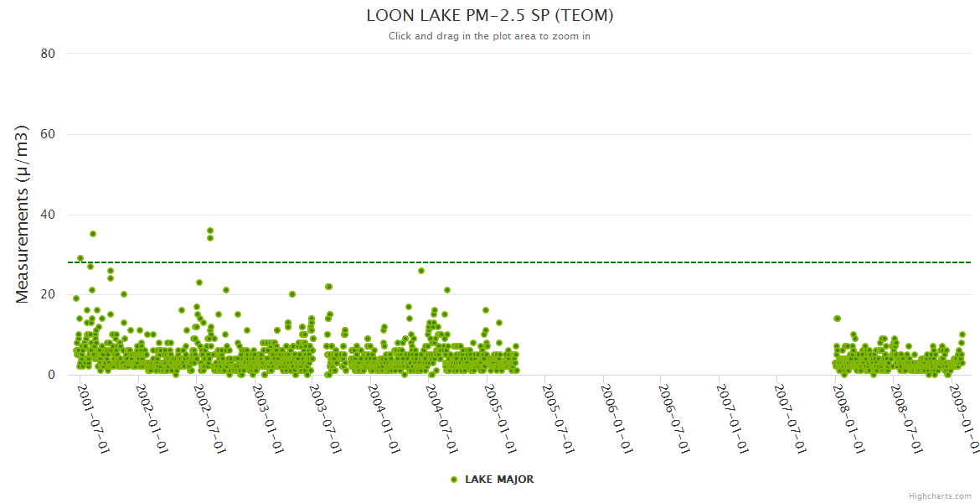
Task: Toggle the LAKE MAJOR series legend label
Action: coord(499,480)
